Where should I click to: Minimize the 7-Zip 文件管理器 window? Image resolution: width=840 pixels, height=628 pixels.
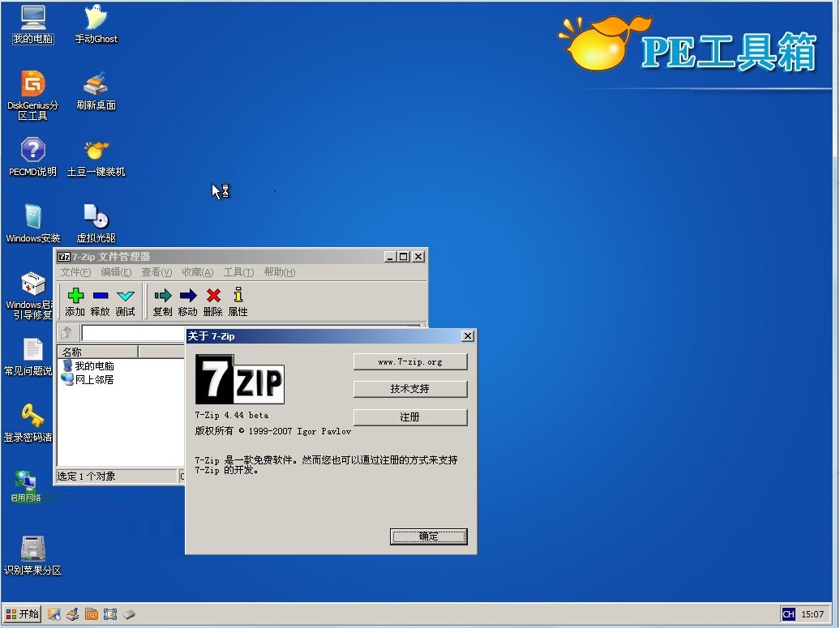coord(391,256)
